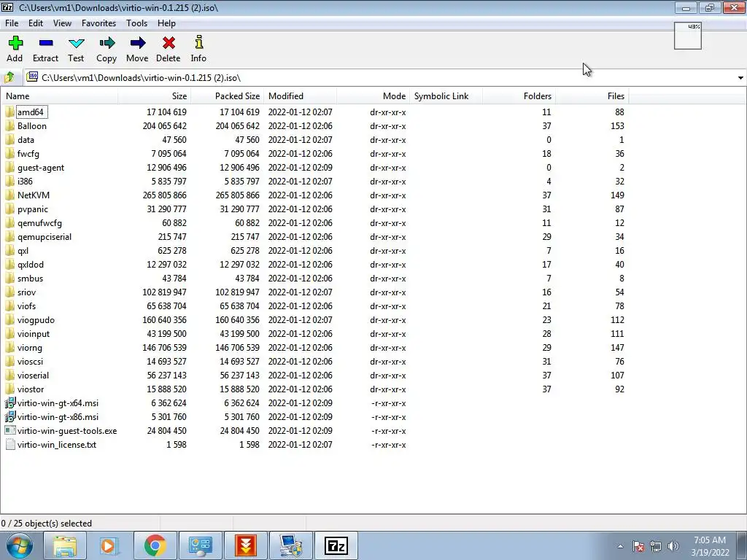The image size is (747, 560).
Task: Open Windows Media Player from taskbar
Action: (109, 545)
